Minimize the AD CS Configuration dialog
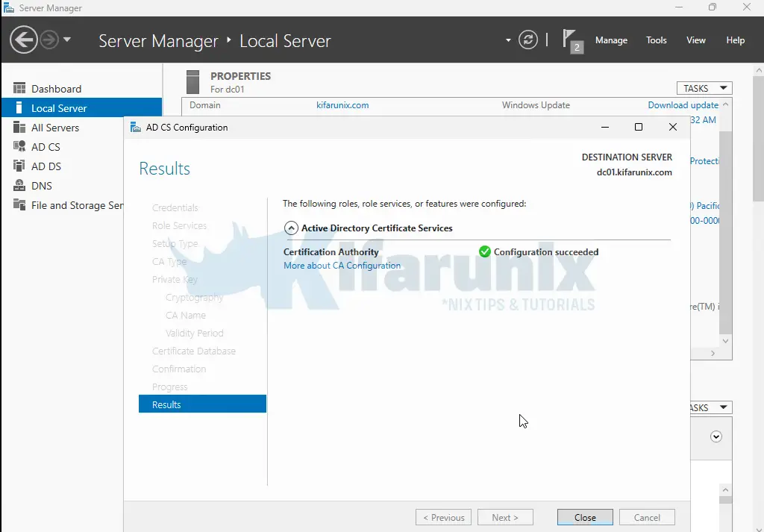This screenshot has width=764, height=532. pos(604,127)
